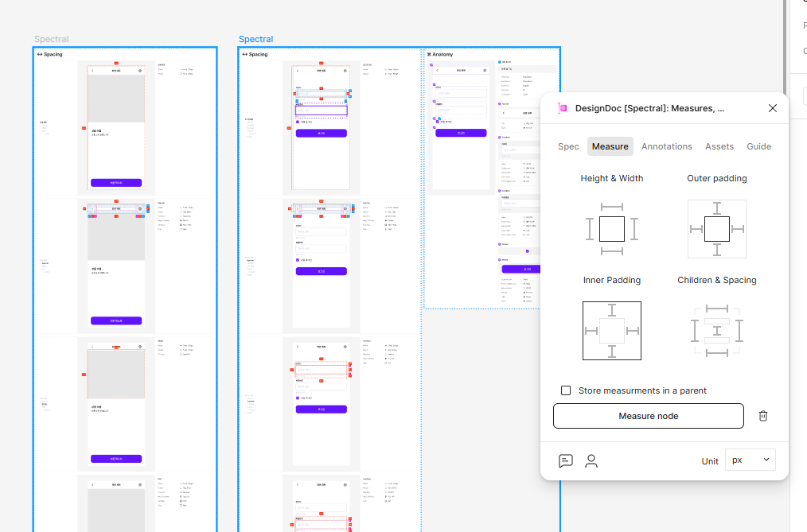Screen dimensions: 807x532
Task: Open the Annotations tab
Action: pos(666,146)
